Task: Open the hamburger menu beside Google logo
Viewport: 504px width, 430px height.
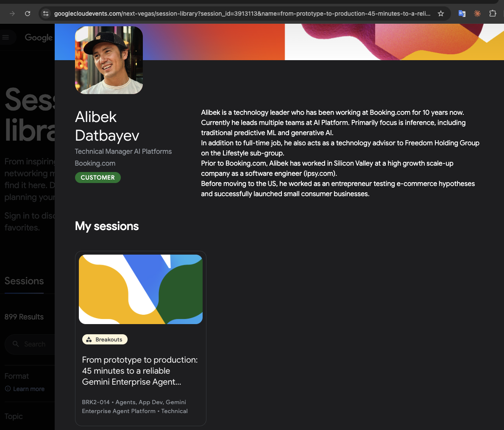Action: [x=6, y=37]
